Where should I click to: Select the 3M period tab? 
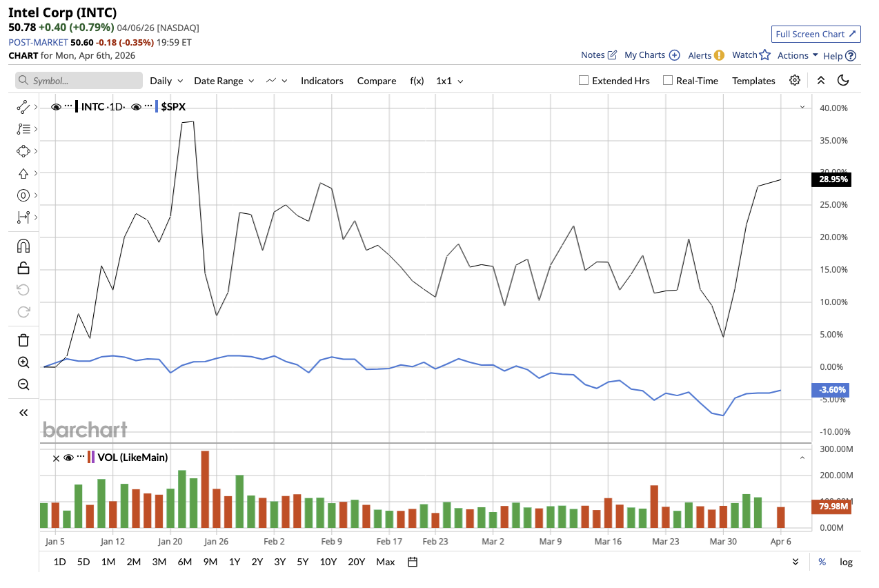coord(159,562)
